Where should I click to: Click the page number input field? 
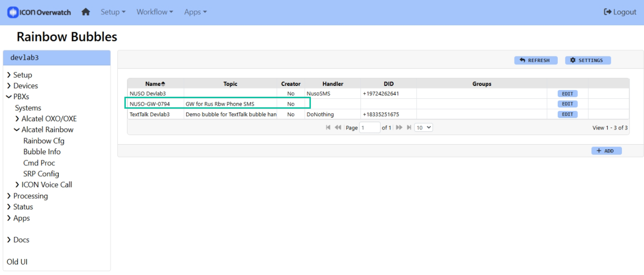(370, 128)
